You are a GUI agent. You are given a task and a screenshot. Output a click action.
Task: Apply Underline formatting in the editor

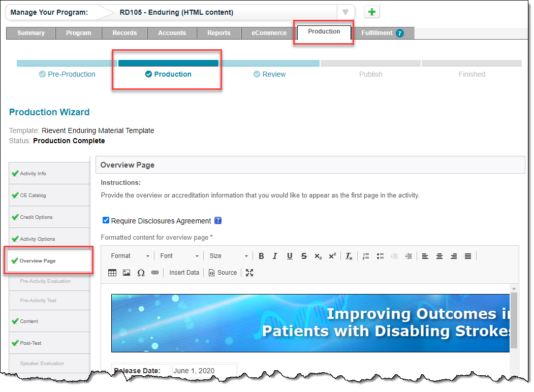tap(290, 256)
